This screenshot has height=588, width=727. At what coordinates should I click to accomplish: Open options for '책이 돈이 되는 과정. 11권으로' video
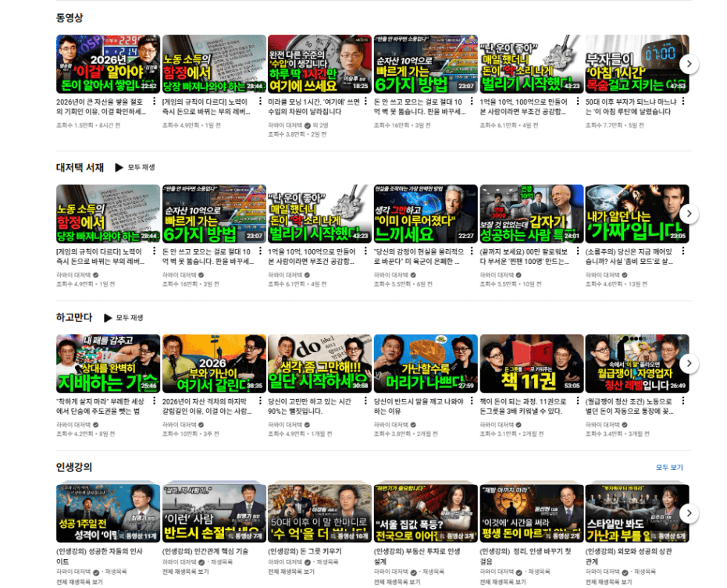[578, 401]
